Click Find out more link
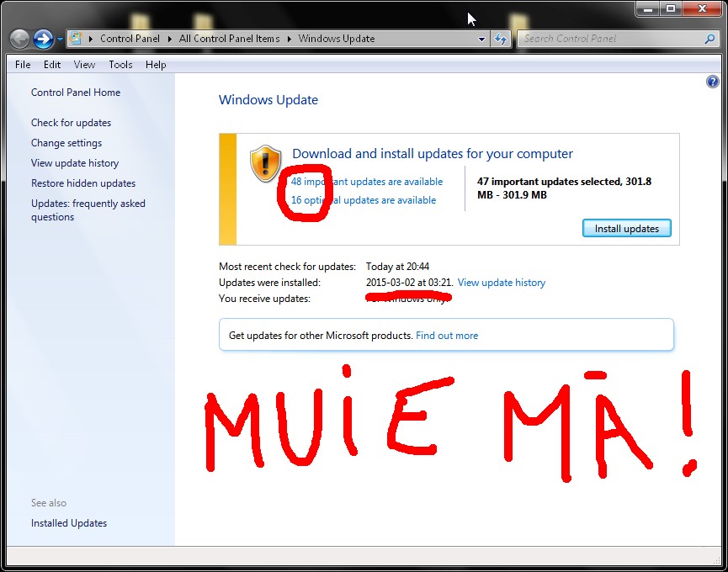The image size is (728, 572). pyautogui.click(x=447, y=336)
